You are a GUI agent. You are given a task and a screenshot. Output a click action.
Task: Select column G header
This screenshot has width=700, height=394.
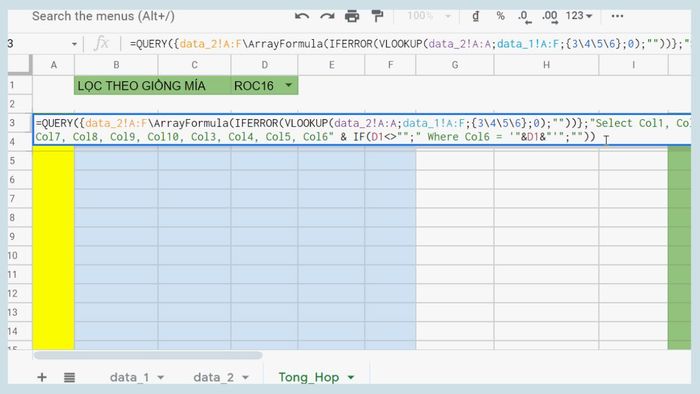[455, 65]
